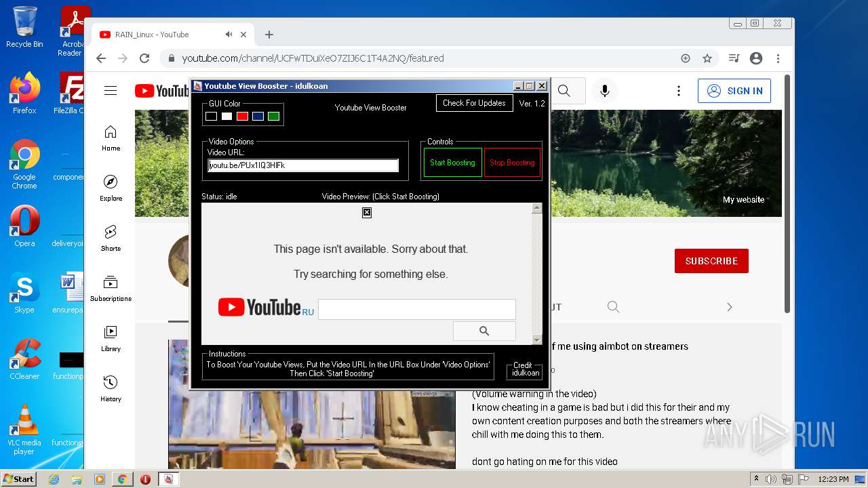Open Library in YouTube sidebar
The width and height of the screenshot is (868, 488).
(111, 339)
